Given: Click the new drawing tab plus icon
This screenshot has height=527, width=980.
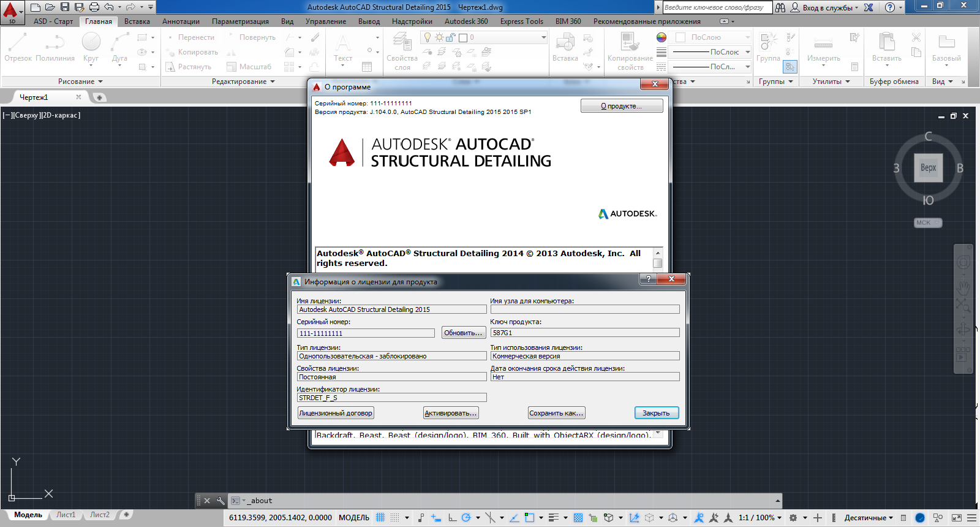Looking at the screenshot, I should tap(99, 97).
